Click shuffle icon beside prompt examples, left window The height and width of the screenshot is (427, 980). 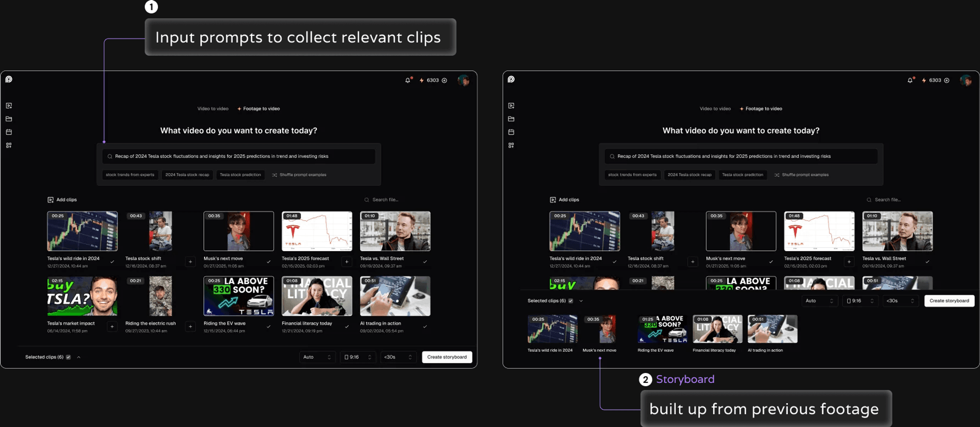click(x=274, y=175)
